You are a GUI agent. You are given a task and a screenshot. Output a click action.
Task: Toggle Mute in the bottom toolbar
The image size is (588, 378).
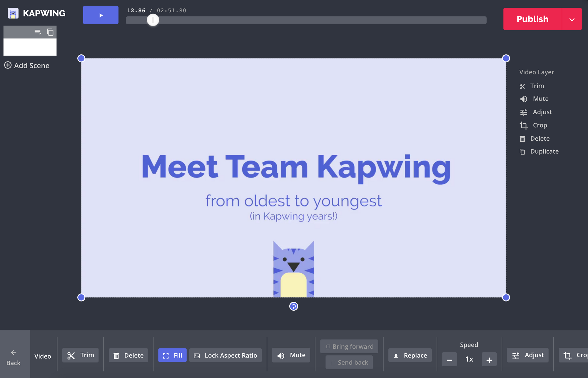pos(291,355)
